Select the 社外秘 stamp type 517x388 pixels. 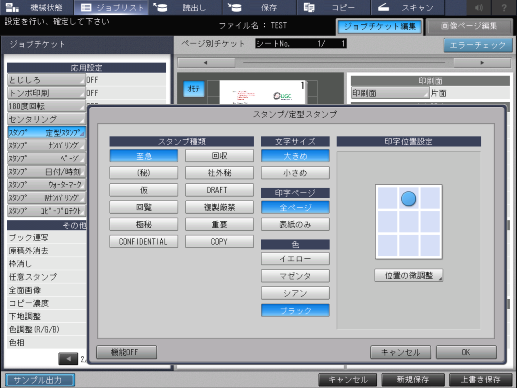click(x=219, y=173)
